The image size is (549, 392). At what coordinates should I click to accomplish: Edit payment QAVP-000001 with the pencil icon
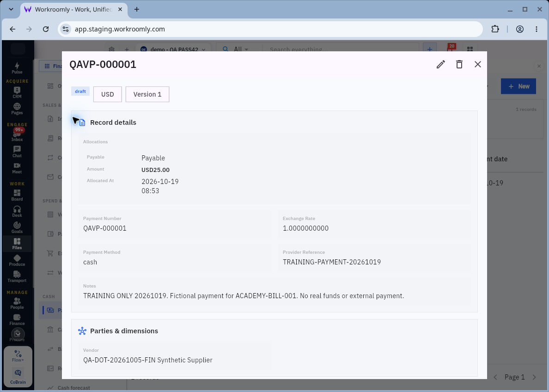click(x=441, y=64)
